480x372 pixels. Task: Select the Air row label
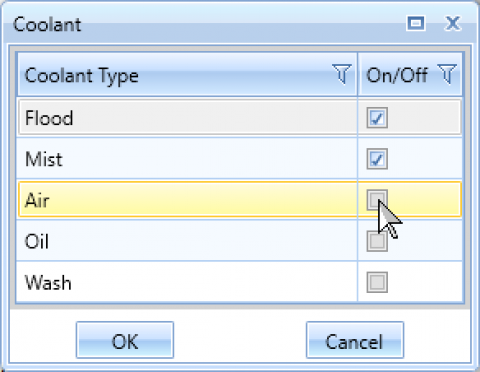pyautogui.click(x=37, y=200)
